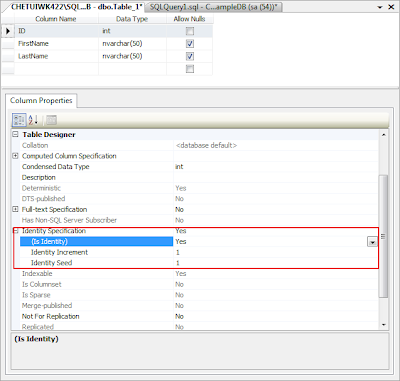The height and width of the screenshot is (381, 400).
Task: Click nvarchar(50) data type for LastName
Action: [132, 56]
